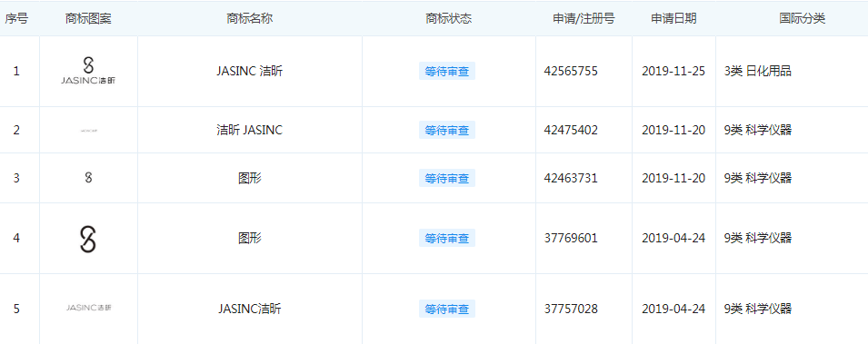Click registration number 42565755

click(572, 72)
